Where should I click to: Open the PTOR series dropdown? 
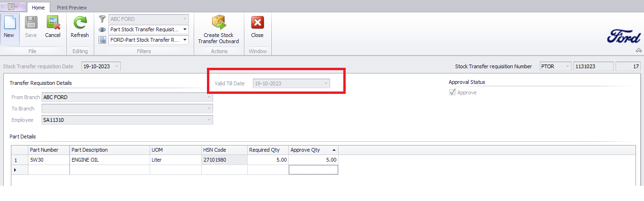[x=567, y=66]
